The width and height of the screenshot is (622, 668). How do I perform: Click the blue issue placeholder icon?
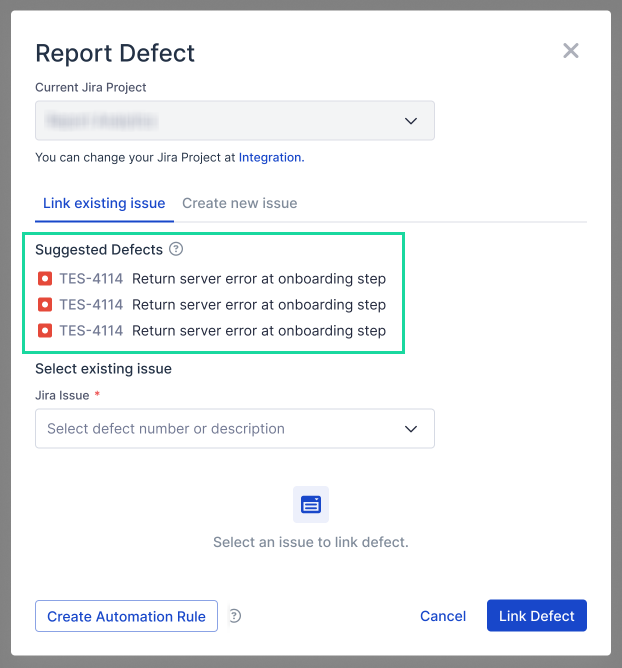[311, 505]
